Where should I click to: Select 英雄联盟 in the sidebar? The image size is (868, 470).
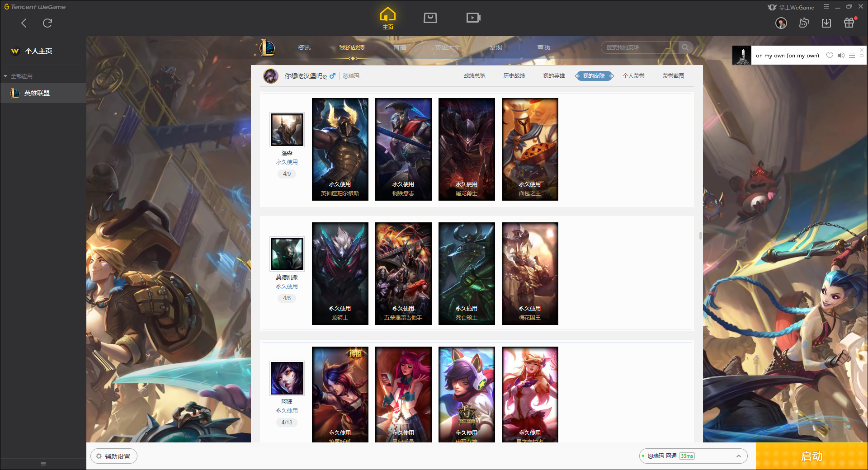pos(43,93)
